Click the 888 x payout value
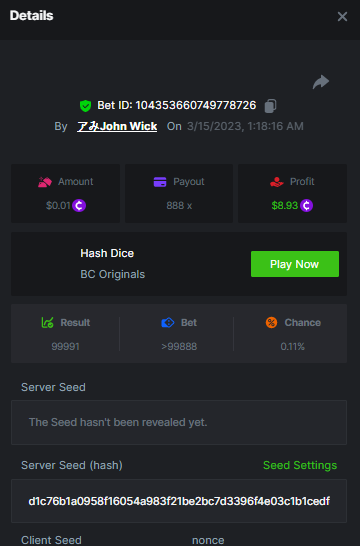Image resolution: width=360 pixels, height=546 pixels. (179, 205)
